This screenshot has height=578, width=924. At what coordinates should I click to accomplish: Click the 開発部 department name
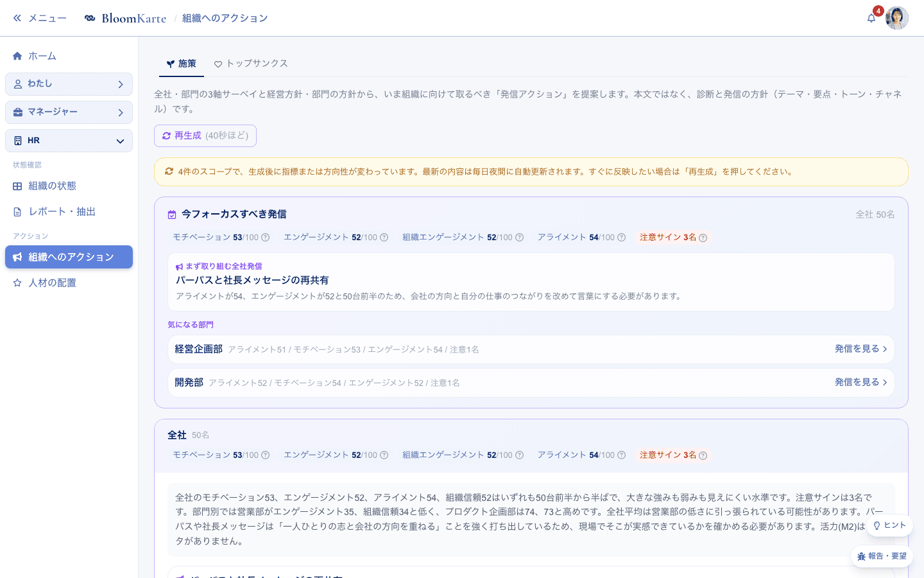[x=189, y=382]
